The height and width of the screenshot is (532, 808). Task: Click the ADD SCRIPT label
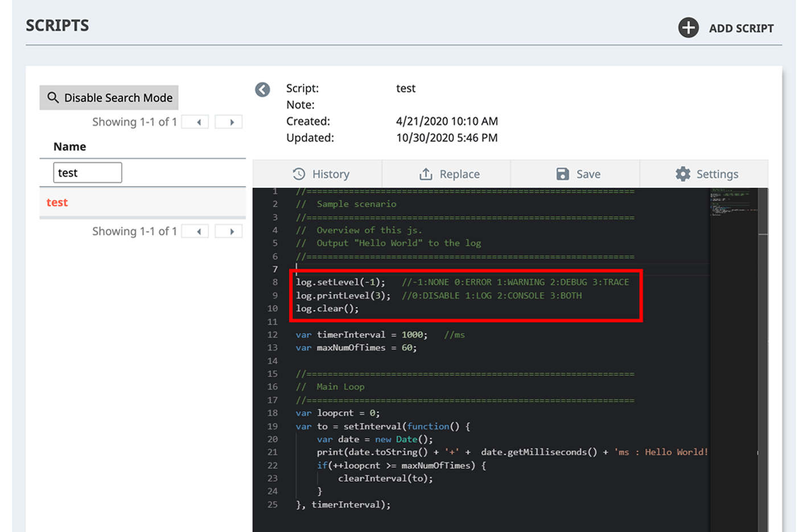741,28
